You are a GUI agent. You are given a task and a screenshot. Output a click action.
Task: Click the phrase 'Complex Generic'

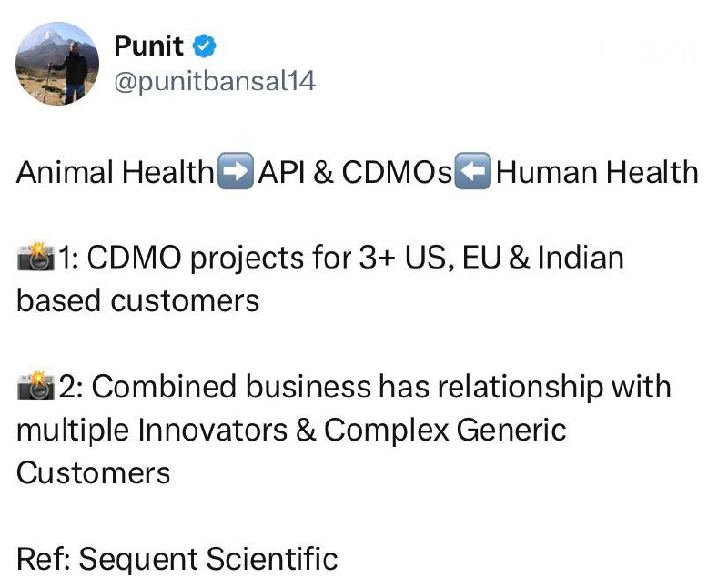tap(445, 430)
